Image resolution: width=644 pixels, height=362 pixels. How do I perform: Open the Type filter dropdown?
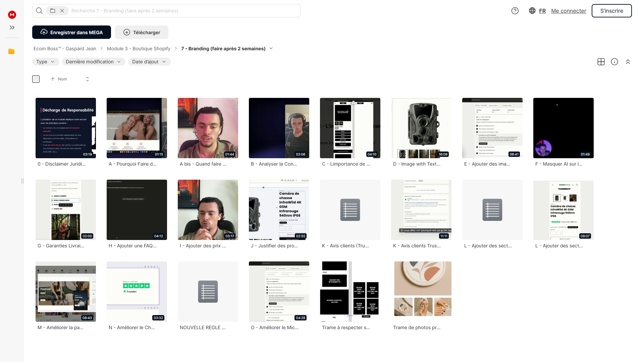pyautogui.click(x=46, y=62)
